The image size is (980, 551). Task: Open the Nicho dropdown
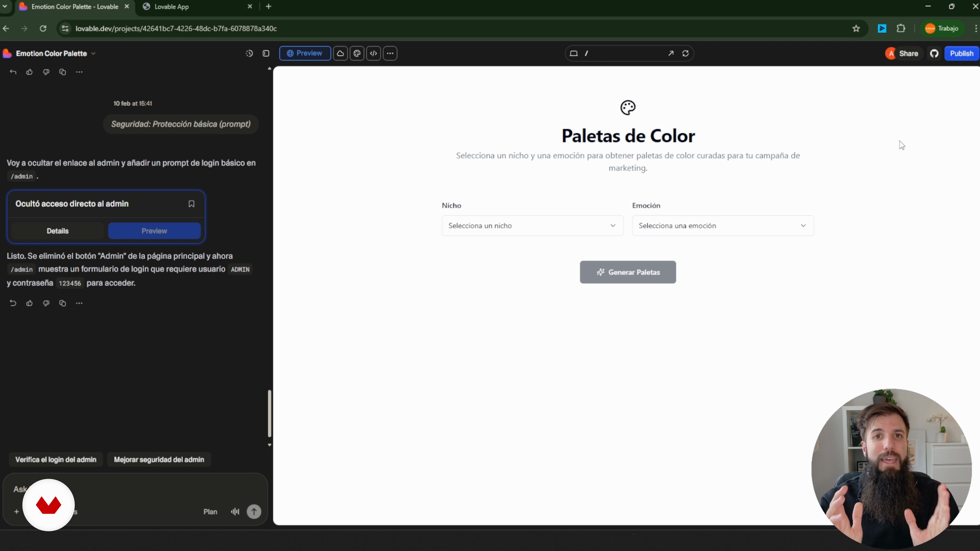tap(533, 226)
